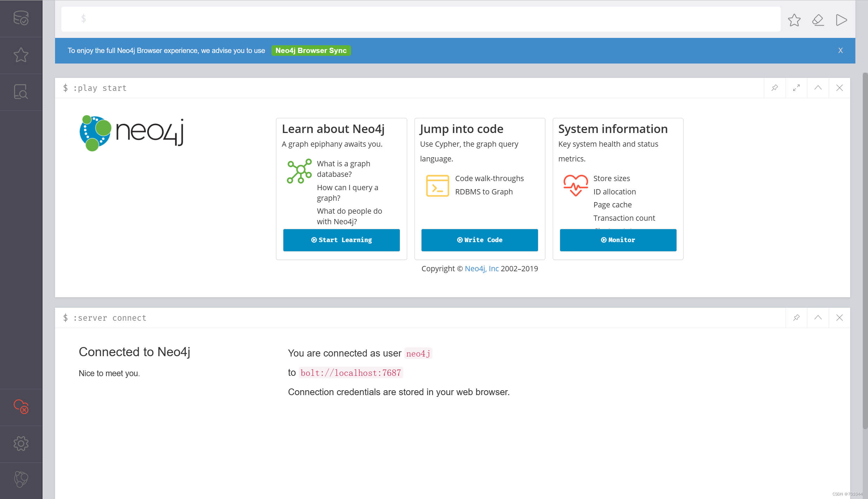
Task: Click the :play start command text
Action: [100, 88]
